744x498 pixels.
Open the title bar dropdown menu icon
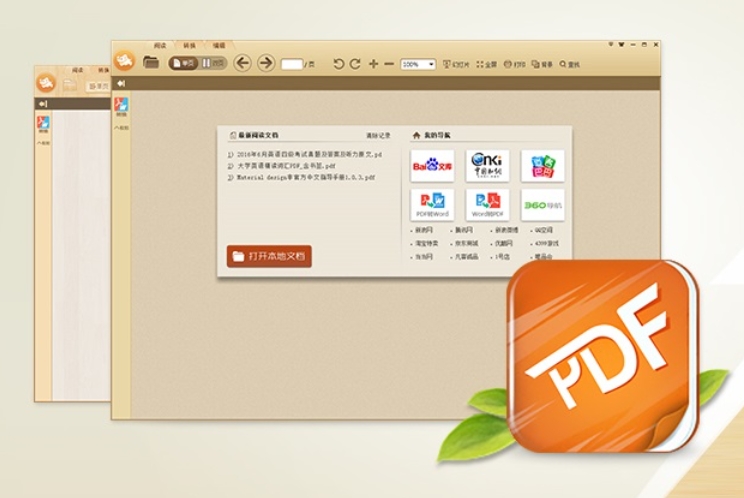tap(611, 45)
